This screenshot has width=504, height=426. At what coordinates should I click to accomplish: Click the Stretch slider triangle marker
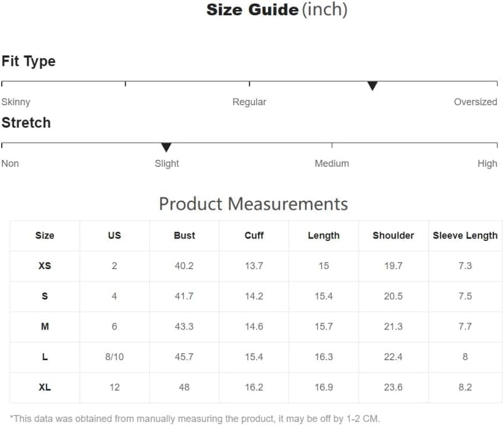(166, 147)
